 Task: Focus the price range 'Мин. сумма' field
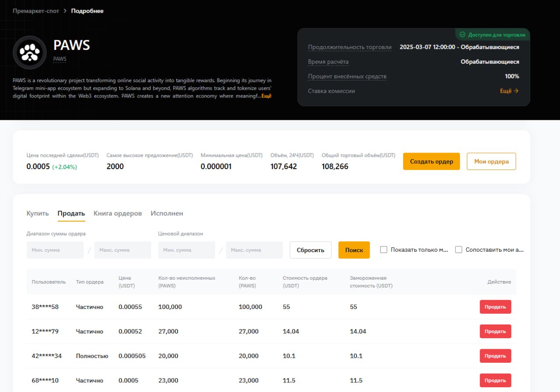coord(186,250)
